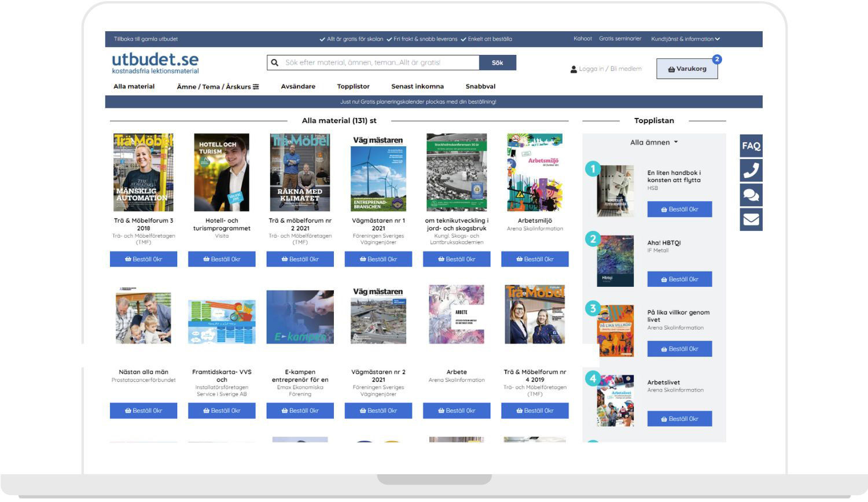Click the Arbetslivet title in Topplistan
This screenshot has height=502, width=868.
point(663,382)
